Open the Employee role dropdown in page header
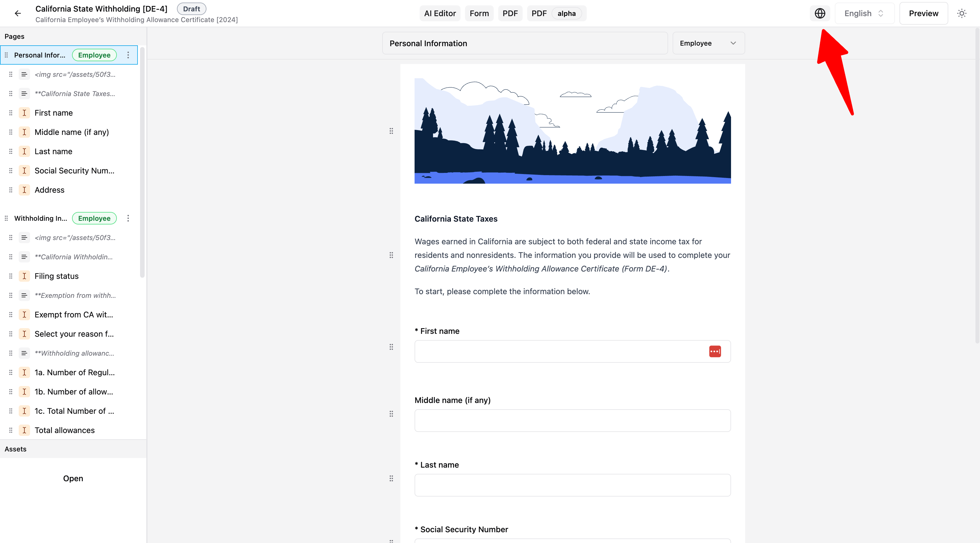Image resolution: width=980 pixels, height=543 pixels. (708, 43)
